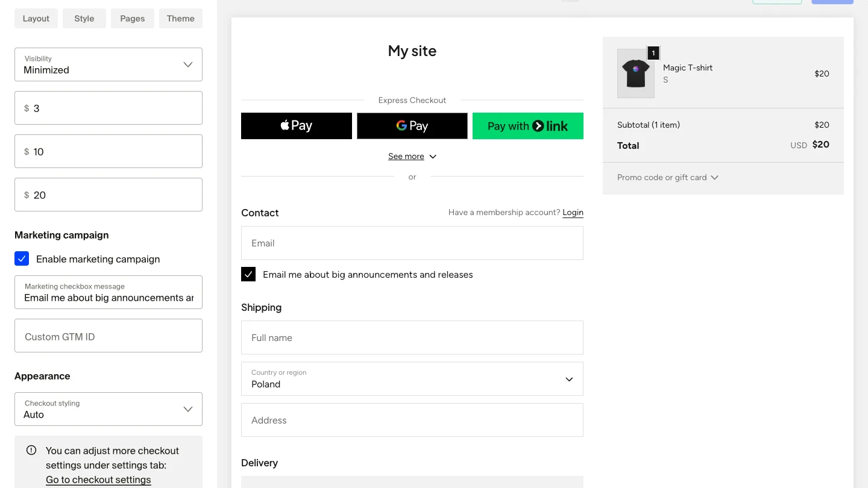Click the Express Checkout label

pos(412,100)
